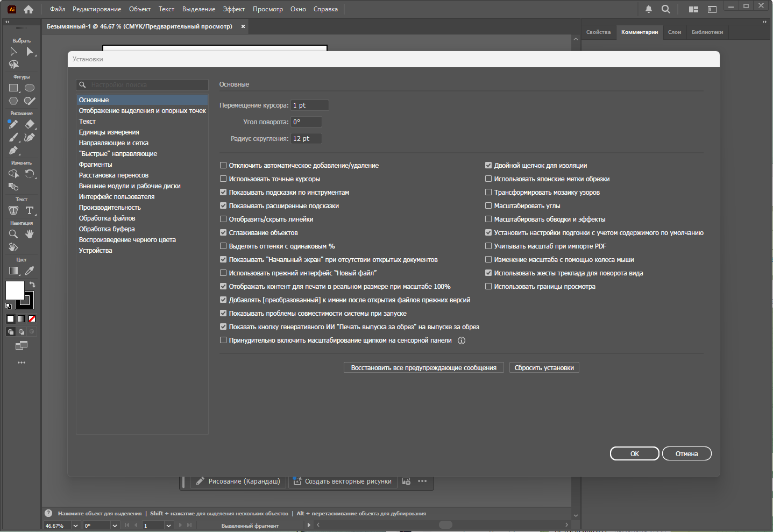This screenshot has width=773, height=532.
Task: Pick the Polygon shape tool
Action: click(13, 101)
